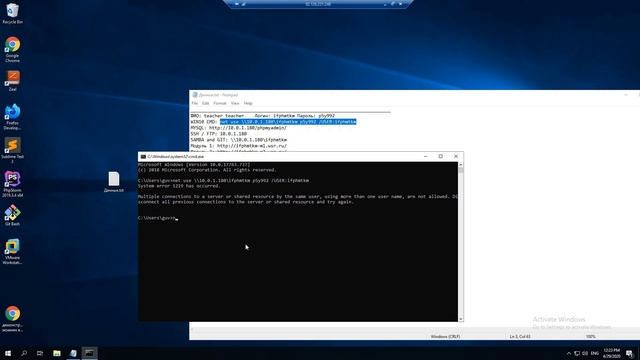Image resolution: width=640 pixels, height=360 pixels.
Task: Click the 100% zoom indicator in Notepad status bar
Action: pyautogui.click(x=591, y=336)
